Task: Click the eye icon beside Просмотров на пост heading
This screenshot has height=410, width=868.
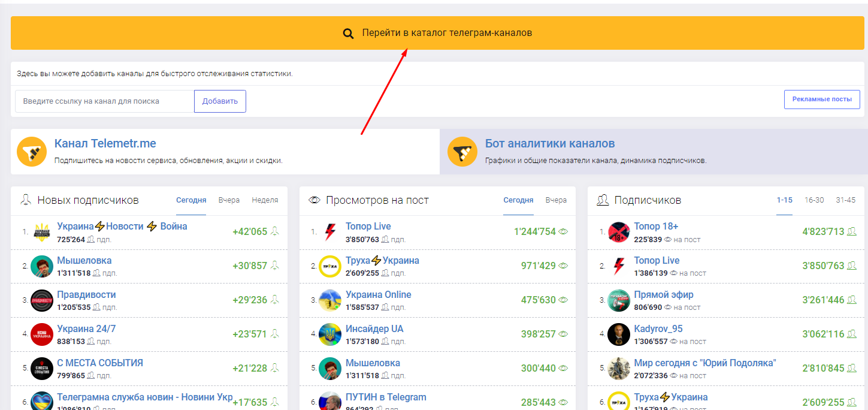Action: [x=314, y=200]
